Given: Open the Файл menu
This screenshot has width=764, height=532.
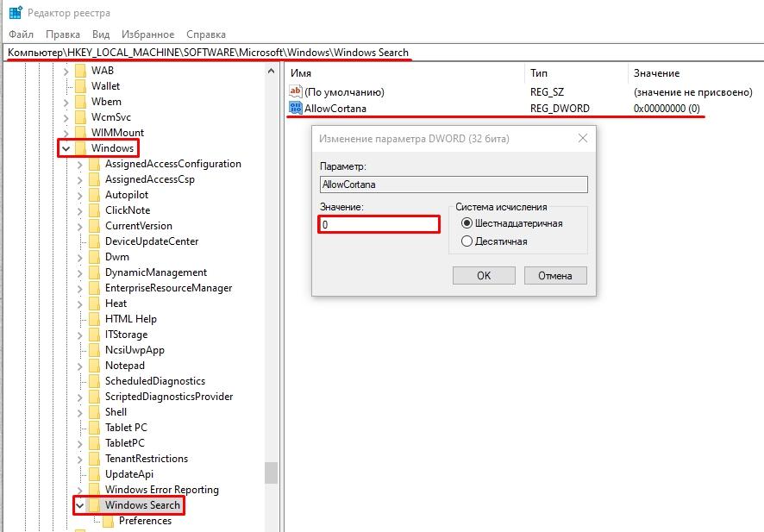Looking at the screenshot, I should [x=21, y=34].
